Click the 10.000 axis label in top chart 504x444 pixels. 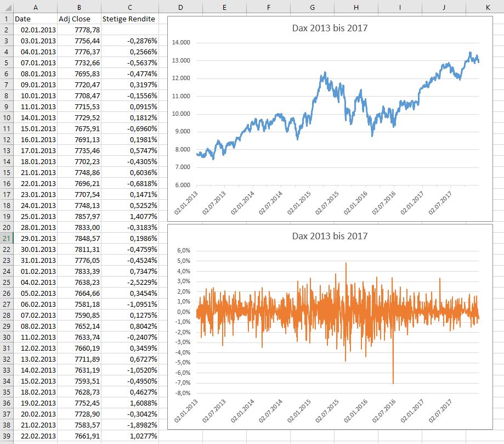click(181, 114)
